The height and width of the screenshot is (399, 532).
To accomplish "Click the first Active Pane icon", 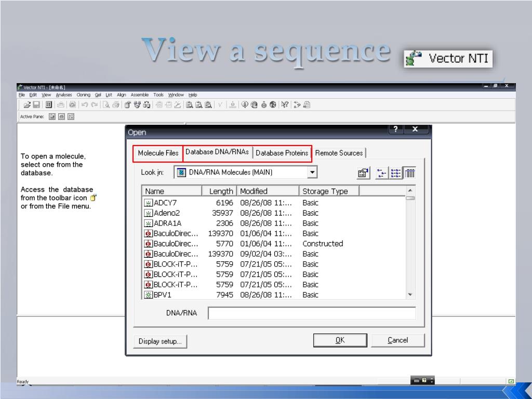I will [52, 117].
